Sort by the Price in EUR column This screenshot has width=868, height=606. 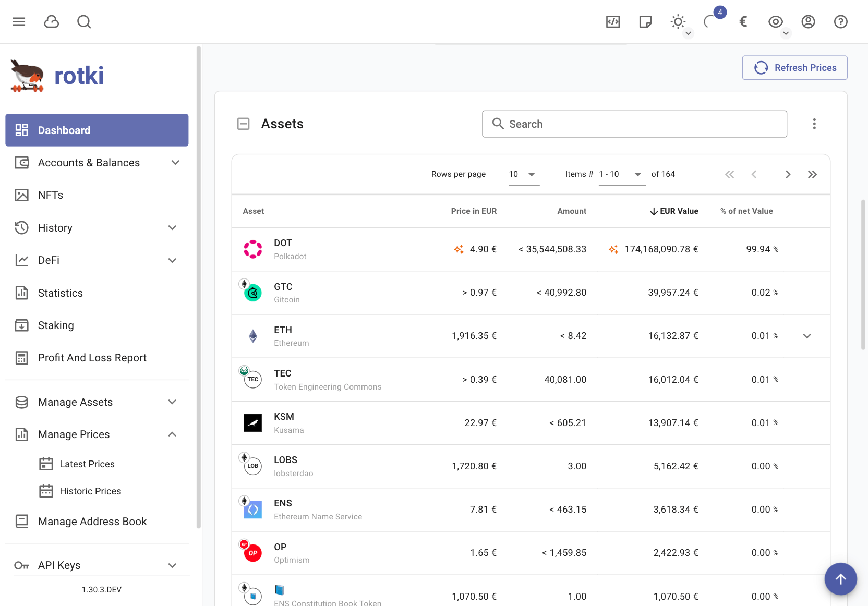pyautogui.click(x=474, y=211)
